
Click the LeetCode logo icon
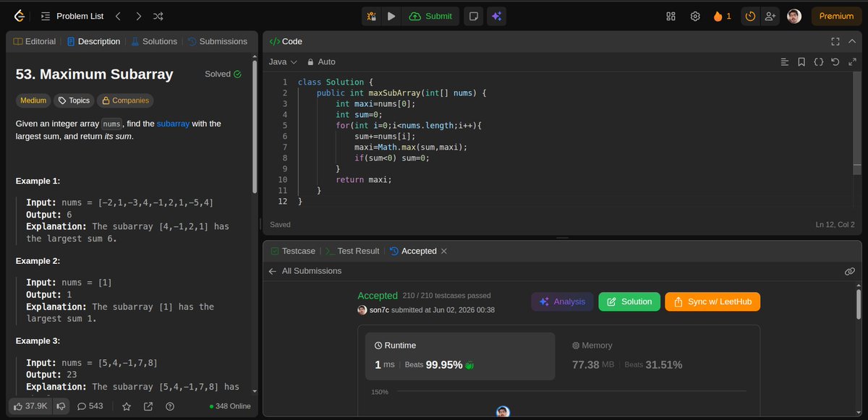pos(20,16)
